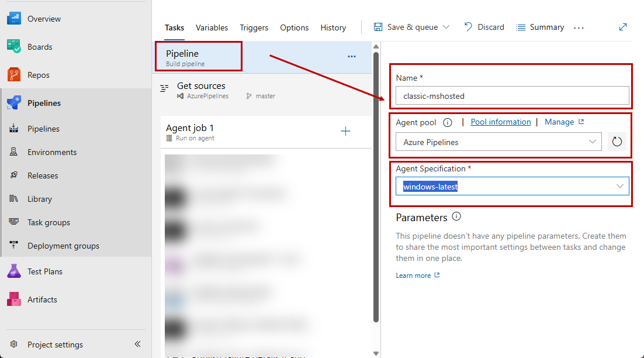Switch to the Variables tab

coord(212,27)
